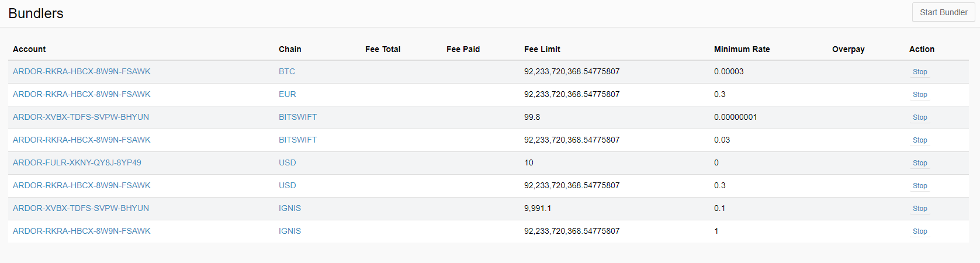Open ARDOR-XVBX account link in the IGNIS row
This screenshot has height=263, width=980.
[81, 208]
